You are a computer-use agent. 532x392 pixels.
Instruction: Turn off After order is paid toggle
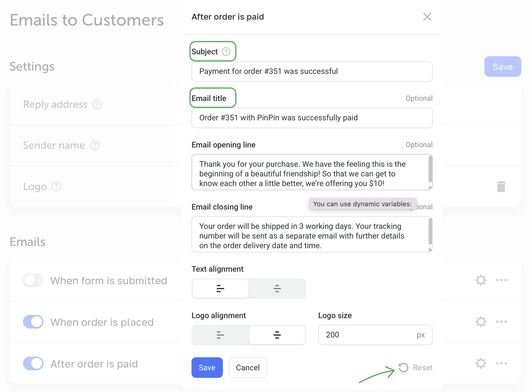[33, 363]
